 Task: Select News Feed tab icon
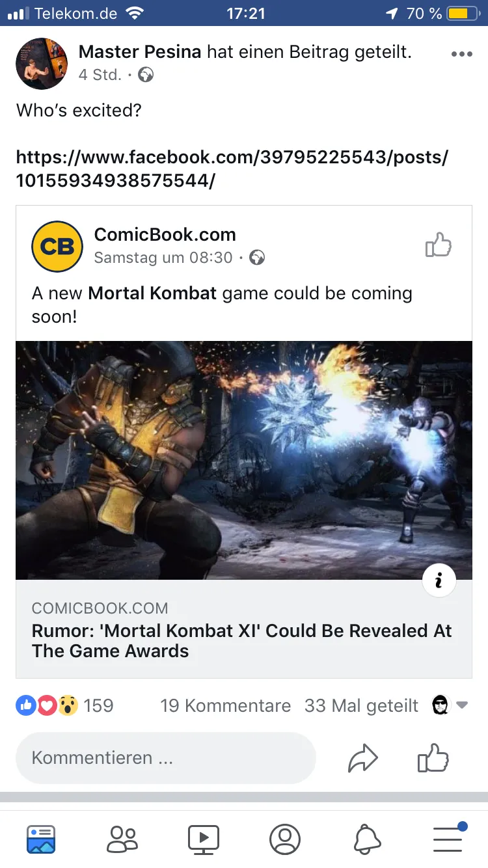41,839
